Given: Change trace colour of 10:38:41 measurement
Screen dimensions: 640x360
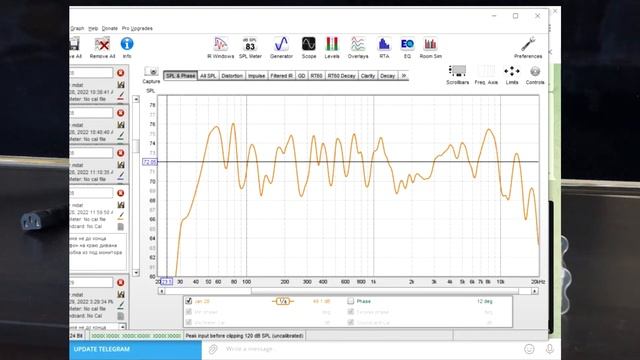Looking at the screenshot, I should (121, 95).
